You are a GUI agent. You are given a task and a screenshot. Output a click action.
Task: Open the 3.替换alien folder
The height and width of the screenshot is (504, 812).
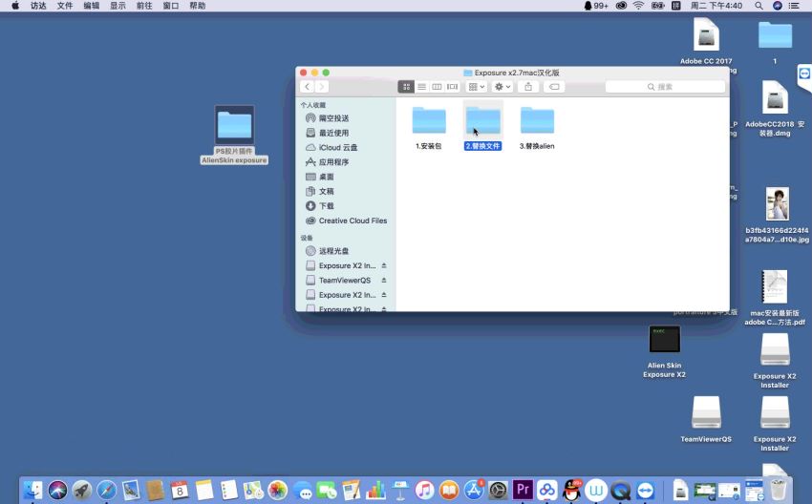tap(537, 120)
